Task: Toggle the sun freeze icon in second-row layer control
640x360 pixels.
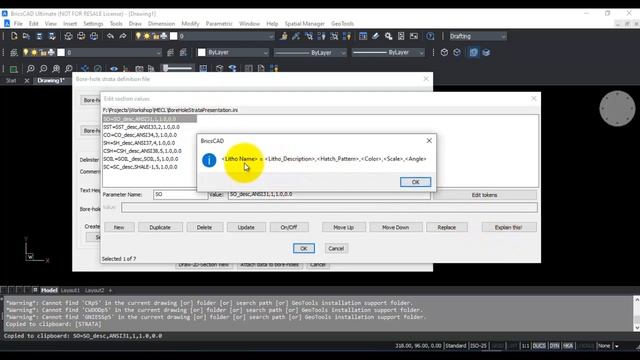Action: click(34, 52)
